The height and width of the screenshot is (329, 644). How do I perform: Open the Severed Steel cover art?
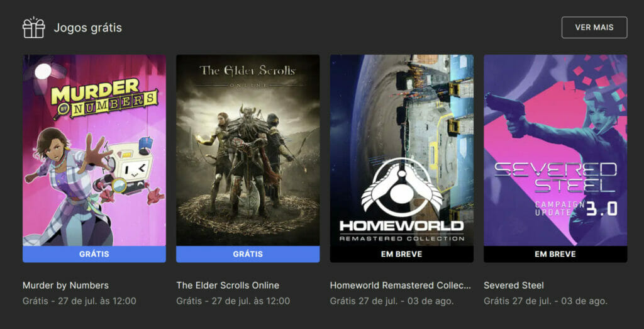pos(555,150)
